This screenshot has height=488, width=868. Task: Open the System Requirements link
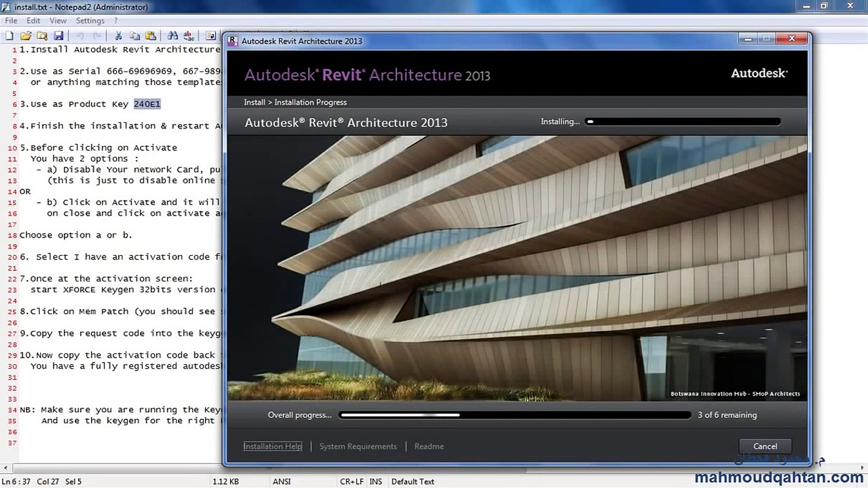(x=358, y=446)
